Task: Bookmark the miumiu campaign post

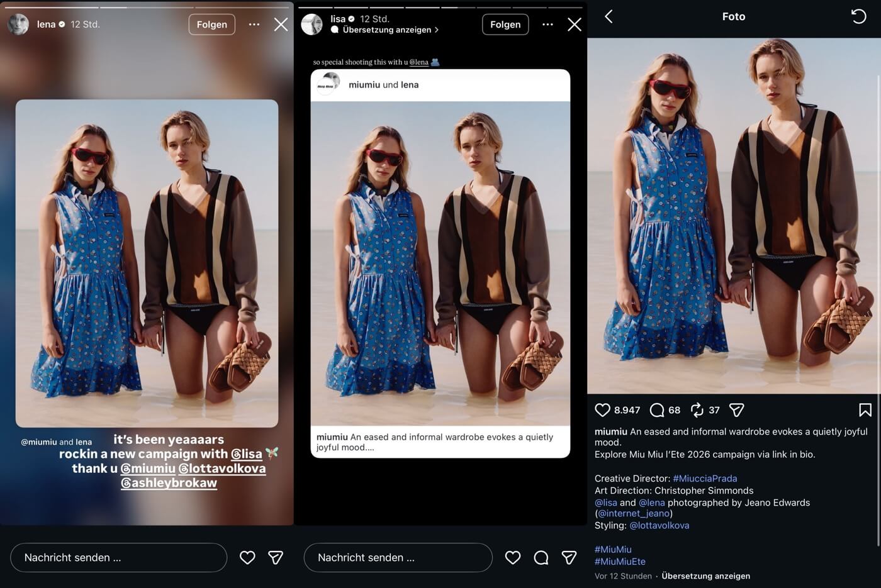Action: [865, 410]
